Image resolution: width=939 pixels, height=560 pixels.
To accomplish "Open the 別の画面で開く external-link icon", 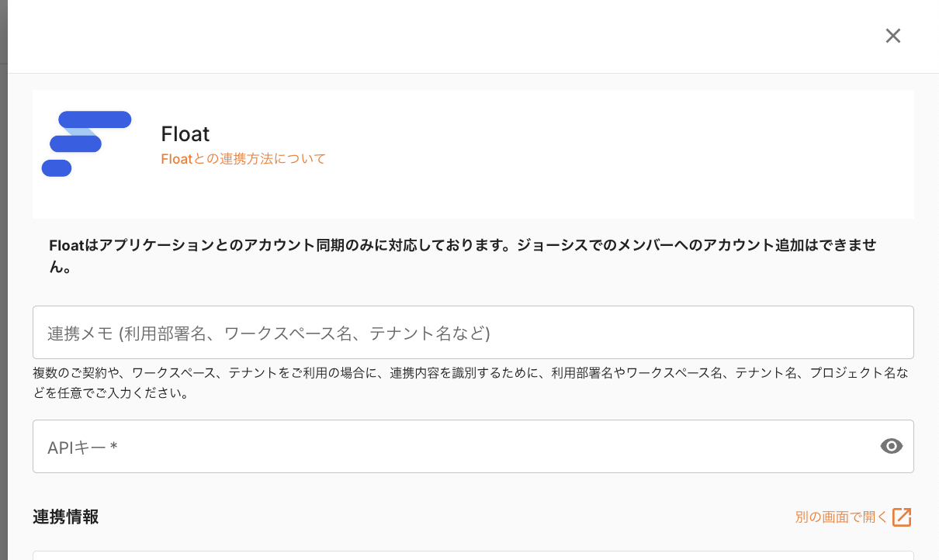I will coord(902,517).
